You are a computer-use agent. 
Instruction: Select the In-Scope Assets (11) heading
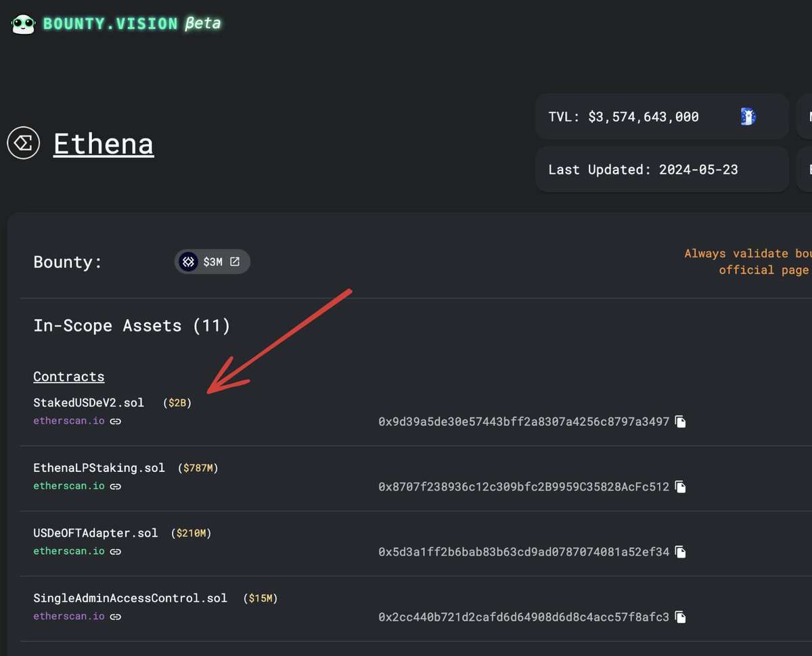point(132,326)
